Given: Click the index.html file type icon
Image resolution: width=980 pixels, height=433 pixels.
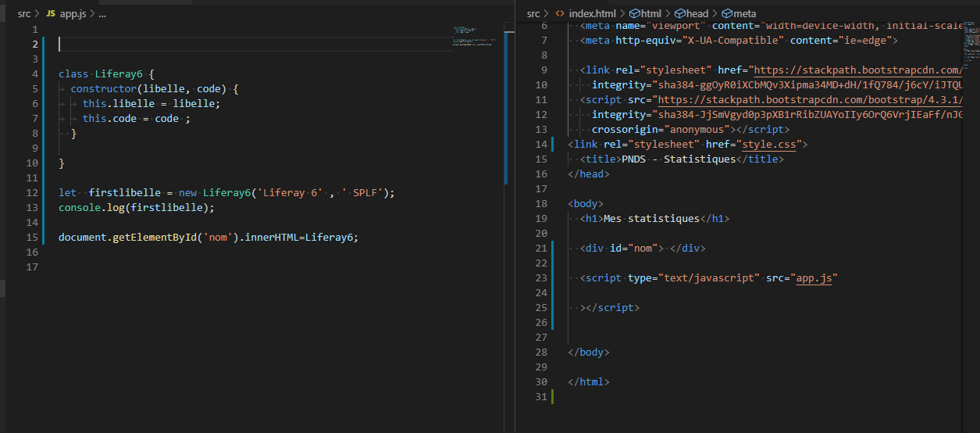Looking at the screenshot, I should point(559,13).
